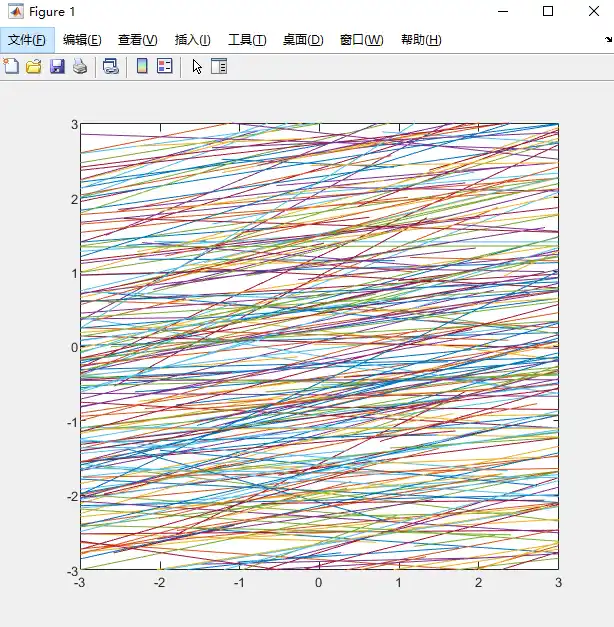
Task: Open the 查看(V) menu
Action: click(138, 40)
